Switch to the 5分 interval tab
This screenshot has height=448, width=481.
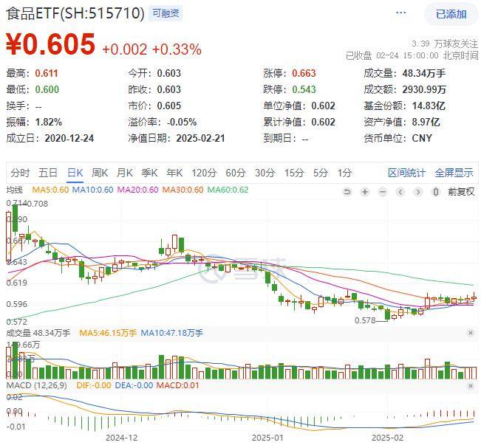[x=321, y=173]
